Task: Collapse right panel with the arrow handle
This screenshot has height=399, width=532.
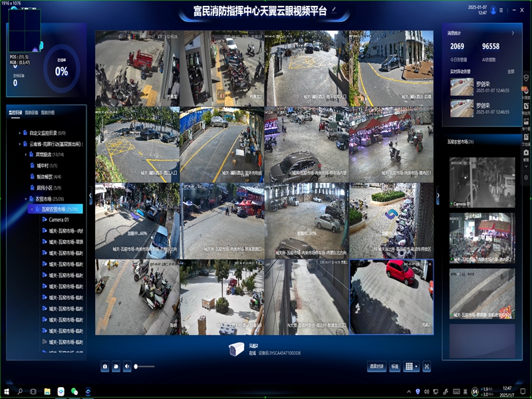Action: coord(438,196)
